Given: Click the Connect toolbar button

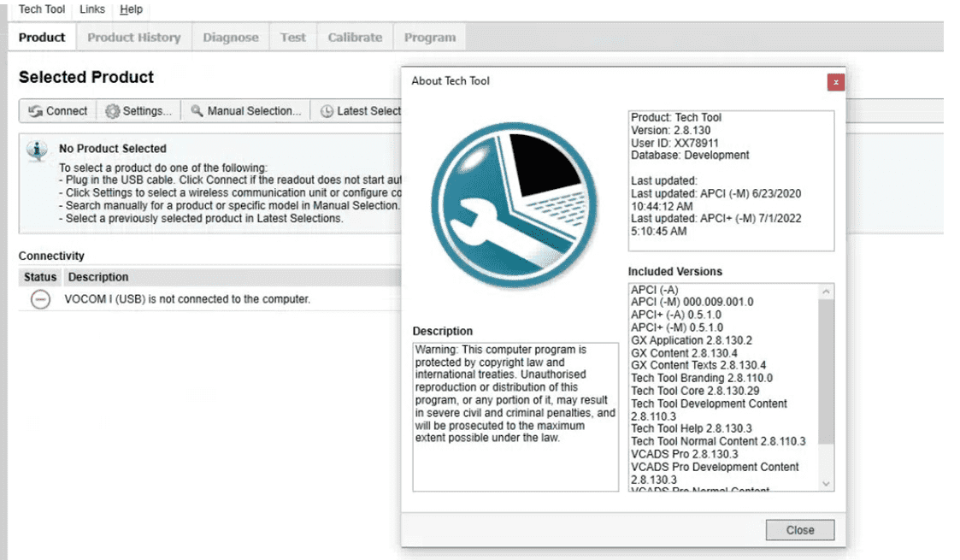Looking at the screenshot, I should pos(58,111).
